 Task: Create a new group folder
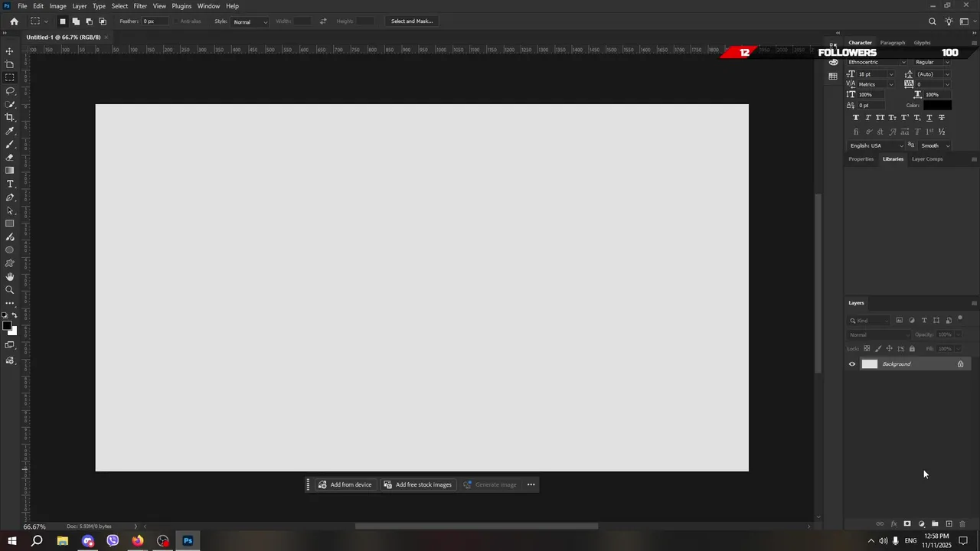pos(935,524)
